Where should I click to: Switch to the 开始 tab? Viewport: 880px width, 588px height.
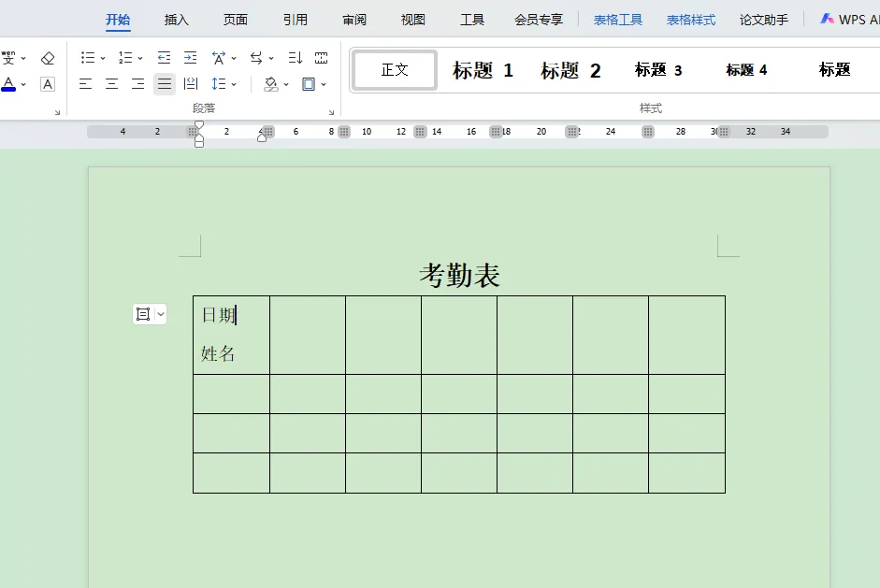[118, 20]
